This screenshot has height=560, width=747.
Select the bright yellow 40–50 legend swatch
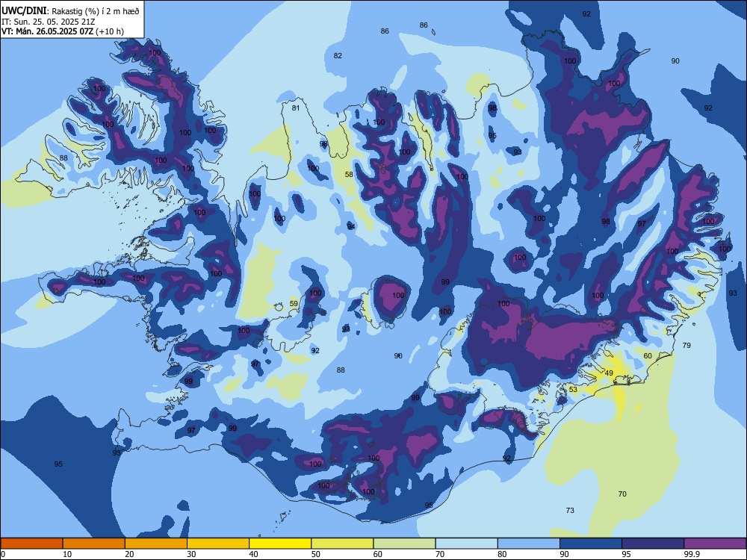280,544
